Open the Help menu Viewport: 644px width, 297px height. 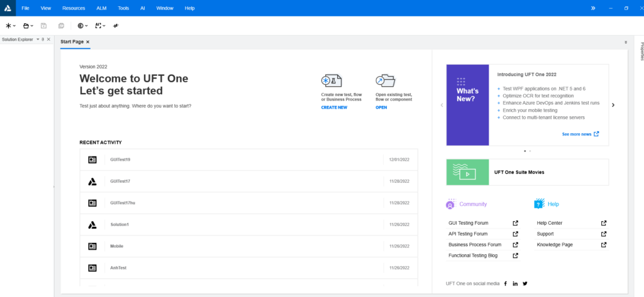(x=190, y=8)
